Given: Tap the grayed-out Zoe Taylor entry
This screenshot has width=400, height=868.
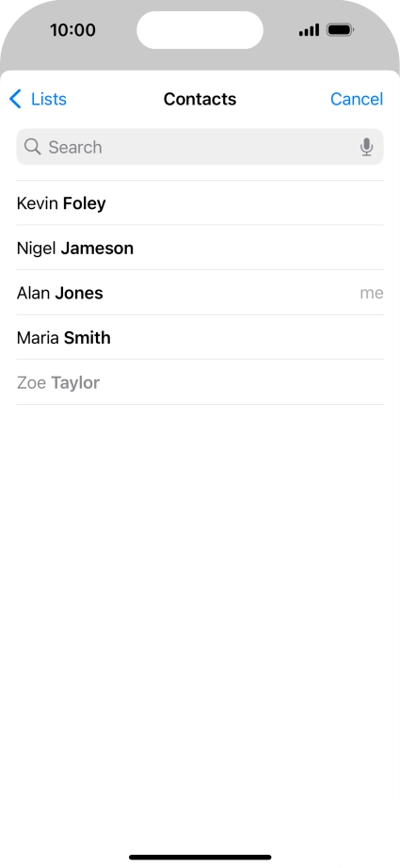Looking at the screenshot, I should coord(200,382).
